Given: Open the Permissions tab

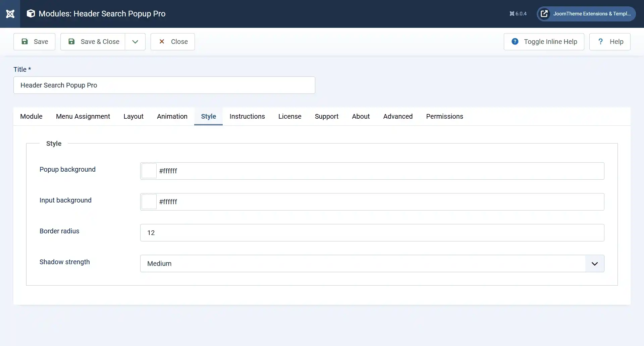Looking at the screenshot, I should (444, 116).
